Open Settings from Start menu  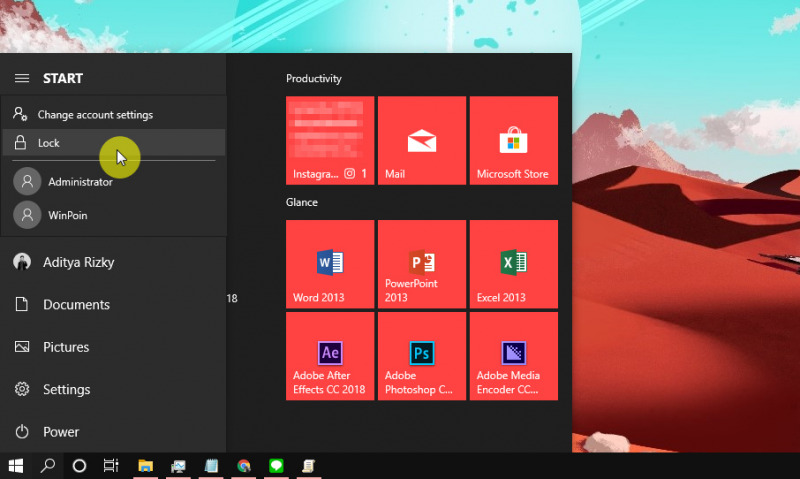(x=113, y=389)
